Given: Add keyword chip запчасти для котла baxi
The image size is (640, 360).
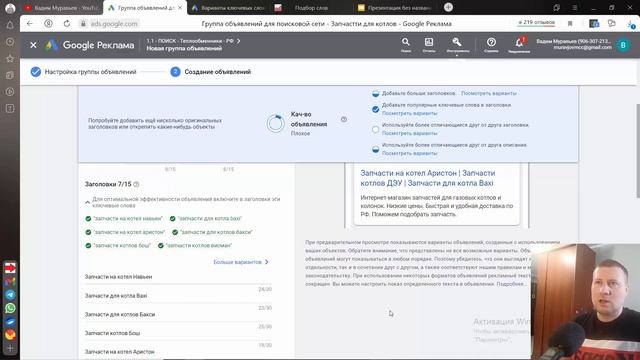Looking at the screenshot, I should [x=206, y=219].
